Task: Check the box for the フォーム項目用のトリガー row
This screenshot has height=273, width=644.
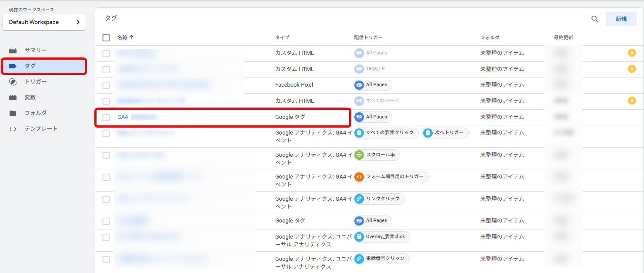Action: pos(106,177)
